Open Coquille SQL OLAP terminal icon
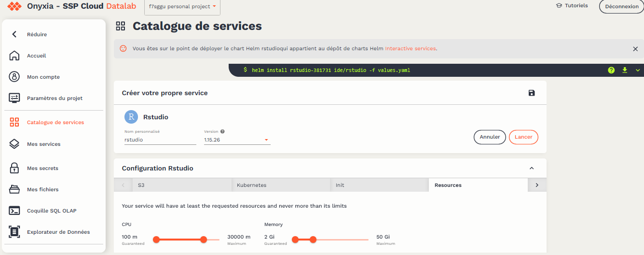644x255 pixels. 14,211
